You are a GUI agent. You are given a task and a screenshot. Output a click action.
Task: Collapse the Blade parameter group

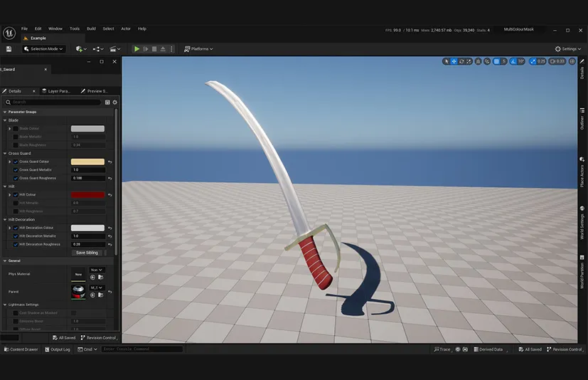click(x=5, y=120)
